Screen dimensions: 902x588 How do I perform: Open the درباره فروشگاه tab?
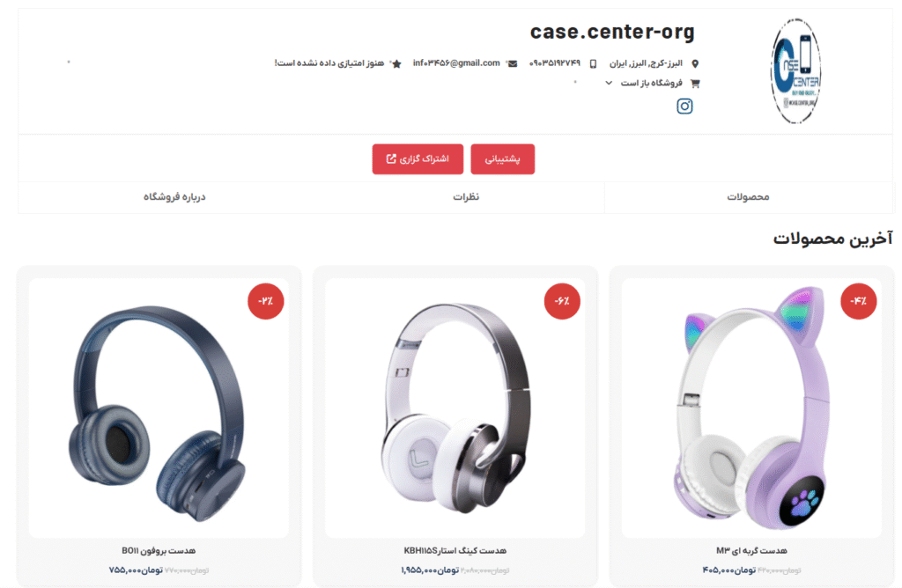pyautogui.click(x=174, y=197)
